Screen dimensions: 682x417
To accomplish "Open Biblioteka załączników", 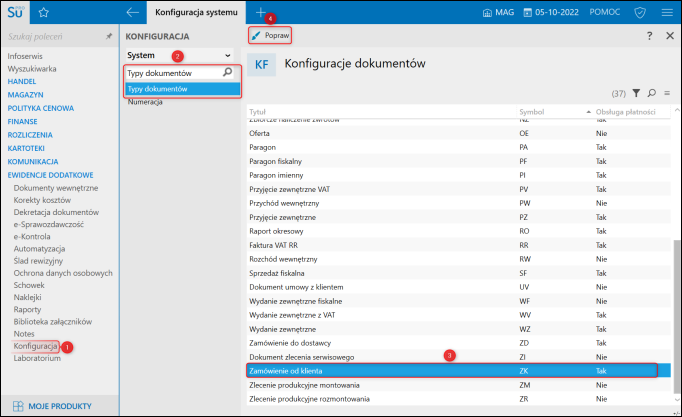I will pyautogui.click(x=53, y=322).
